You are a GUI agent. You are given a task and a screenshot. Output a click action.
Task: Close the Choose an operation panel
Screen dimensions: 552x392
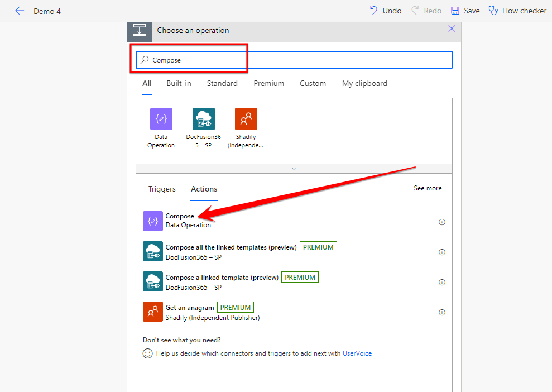tap(452, 28)
